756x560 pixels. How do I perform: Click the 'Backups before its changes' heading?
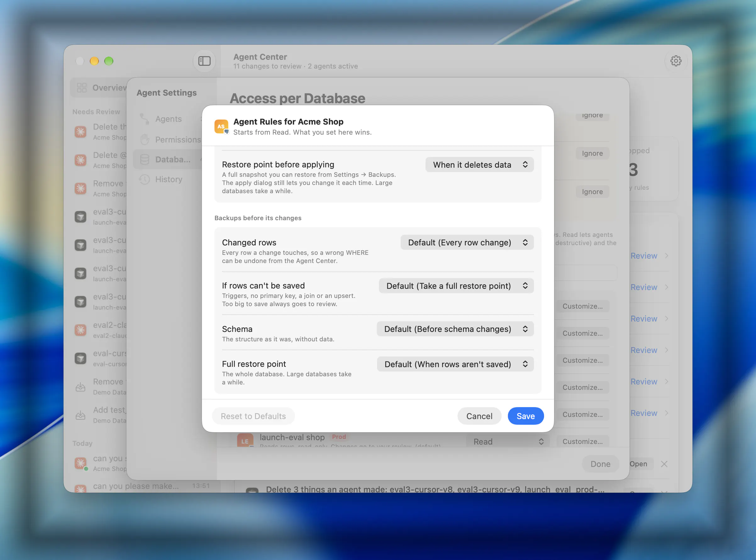point(258,218)
